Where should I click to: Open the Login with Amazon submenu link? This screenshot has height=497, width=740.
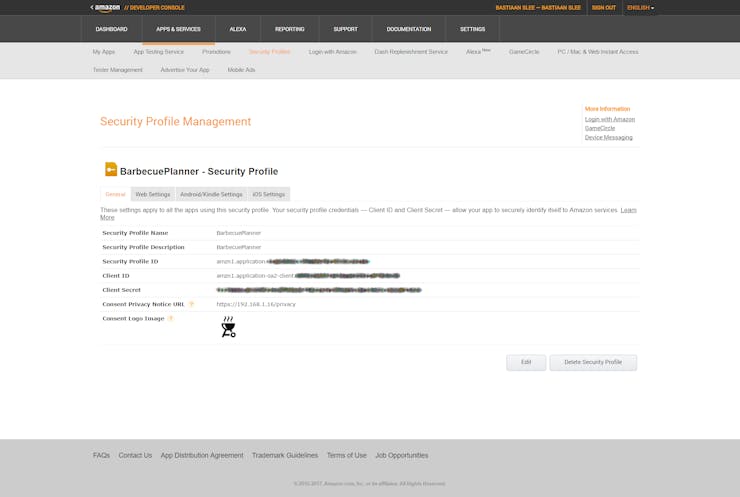point(333,52)
